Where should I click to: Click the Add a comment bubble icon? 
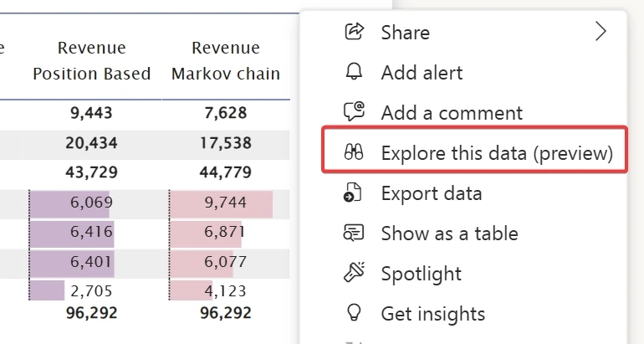pos(355,112)
